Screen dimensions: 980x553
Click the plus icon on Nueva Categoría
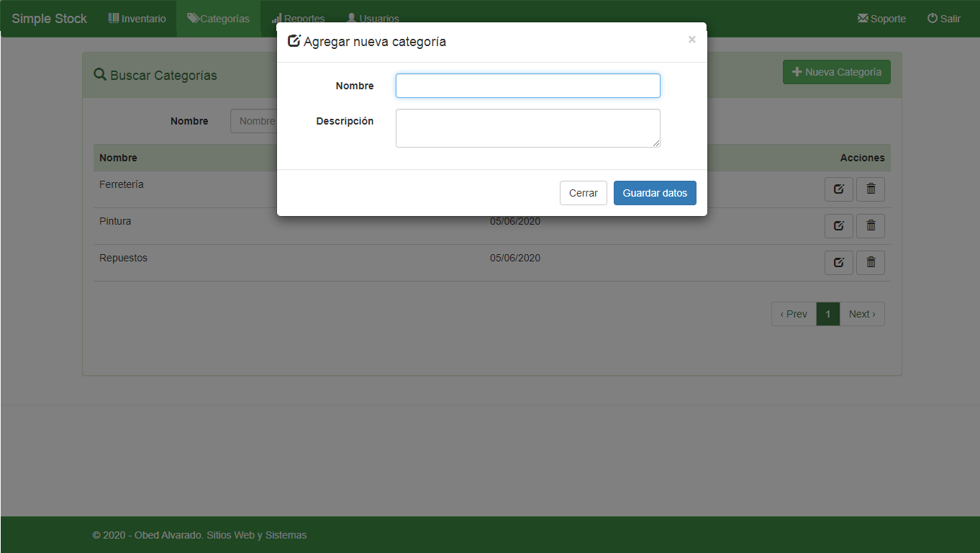pos(797,72)
